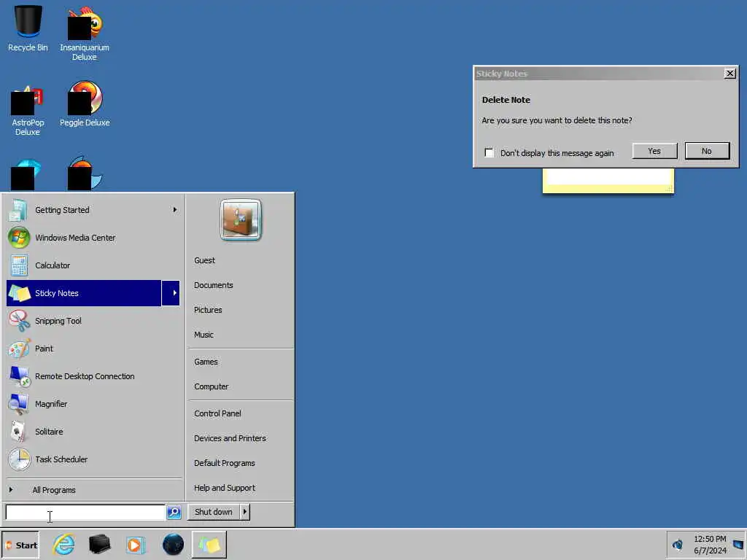Click the search magnifier icon next to search box
This screenshot has height=560, width=747.
pos(174,512)
